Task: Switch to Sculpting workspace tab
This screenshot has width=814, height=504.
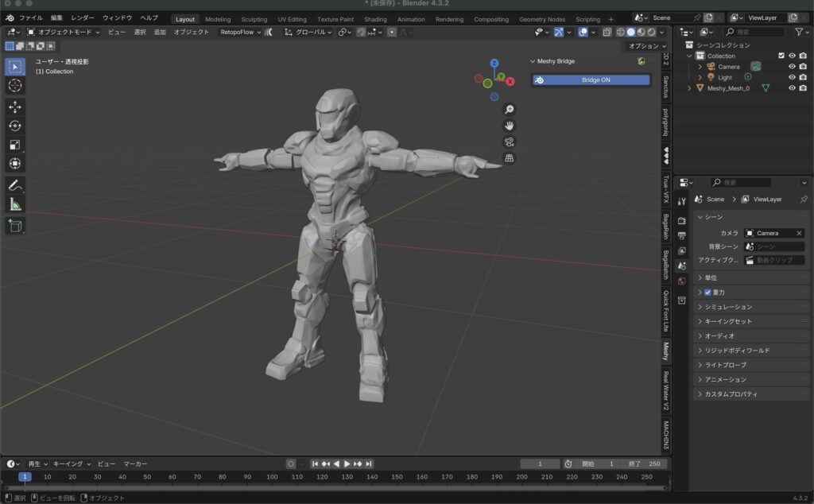Action: click(254, 19)
